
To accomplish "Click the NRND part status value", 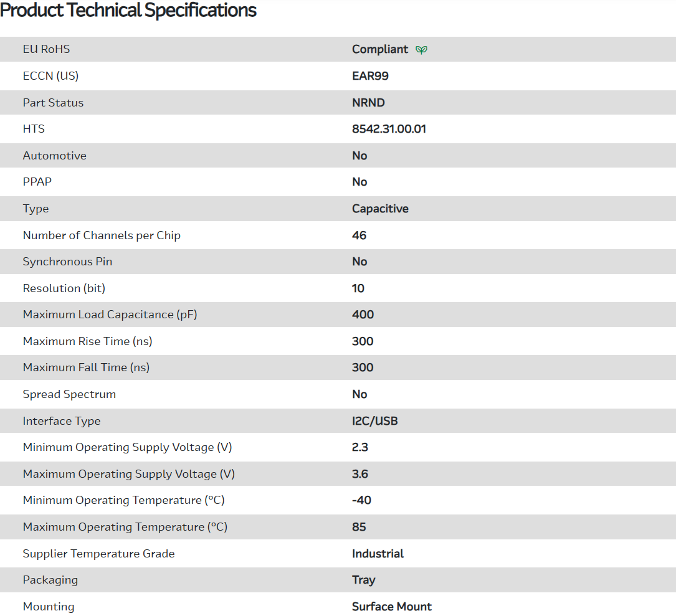I will pos(368,103).
